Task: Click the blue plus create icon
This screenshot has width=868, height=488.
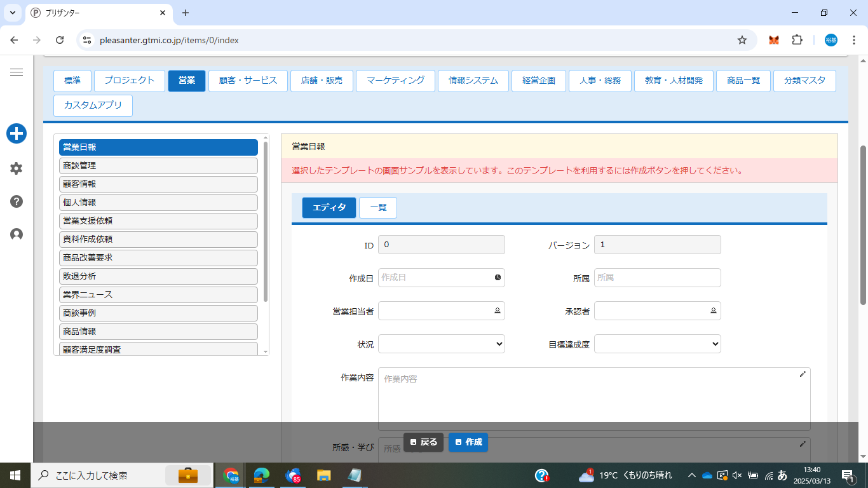Action: [x=17, y=133]
